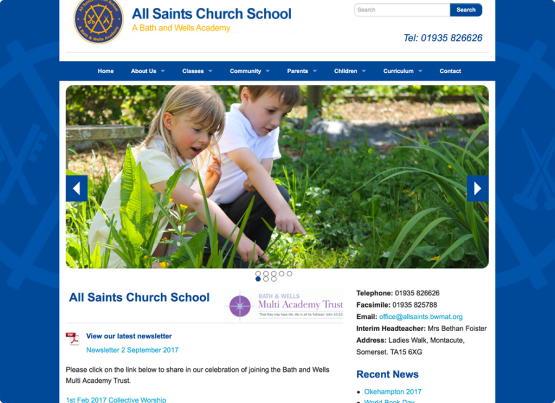The image size is (555, 403).
Task: Click the Multi Academy Trust logo
Action: (x=284, y=305)
